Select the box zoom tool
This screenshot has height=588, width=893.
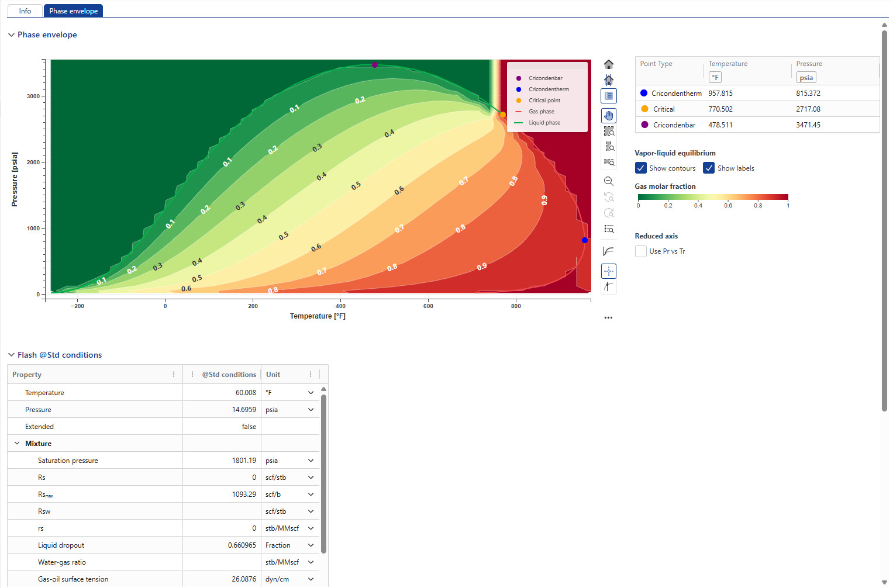[x=609, y=132]
